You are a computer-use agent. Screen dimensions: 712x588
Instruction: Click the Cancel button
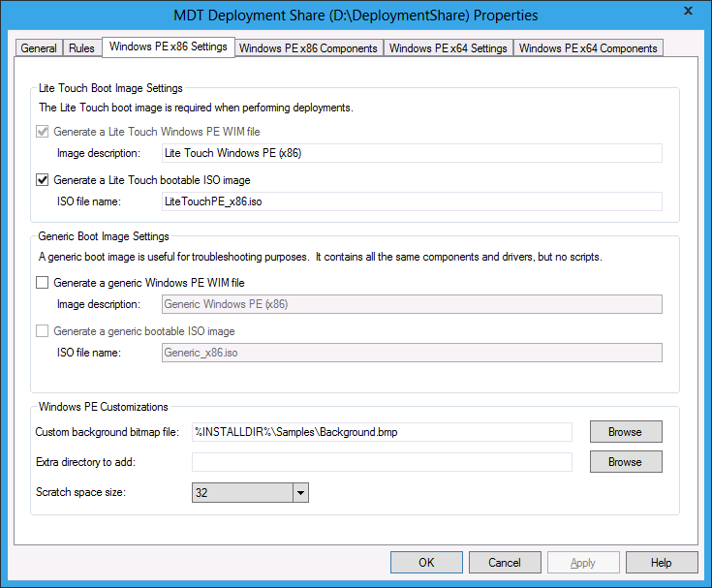505,563
